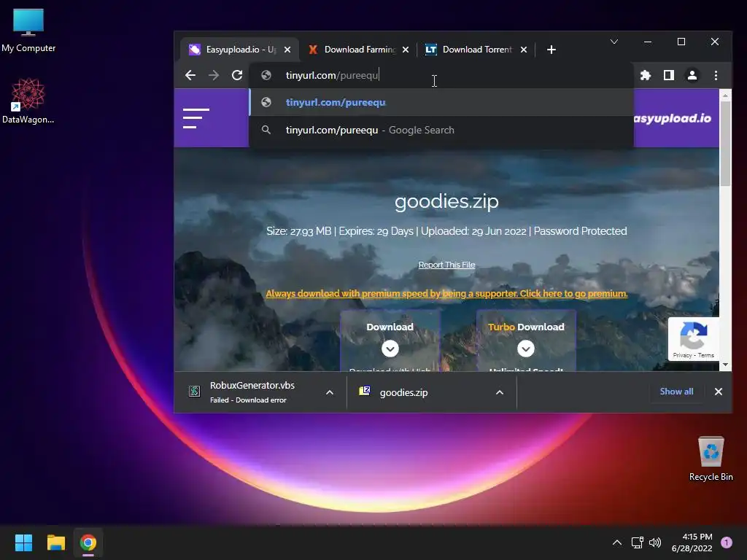Image resolution: width=747 pixels, height=560 pixels.
Task: Open a new tab with plus button
Action: (x=551, y=50)
